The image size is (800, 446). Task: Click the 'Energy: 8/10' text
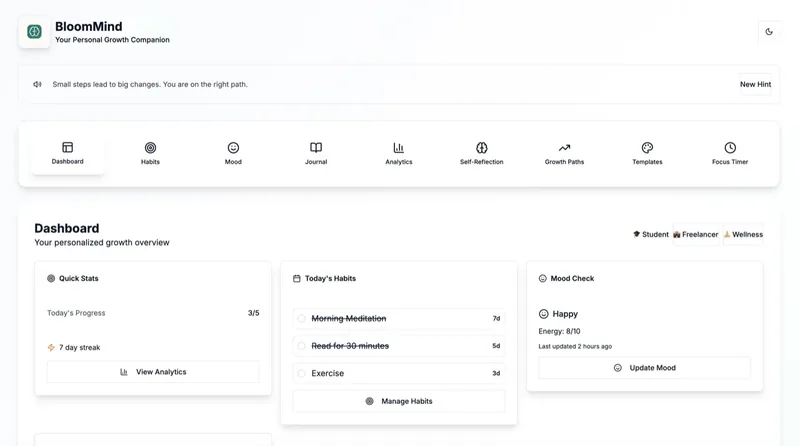559,331
